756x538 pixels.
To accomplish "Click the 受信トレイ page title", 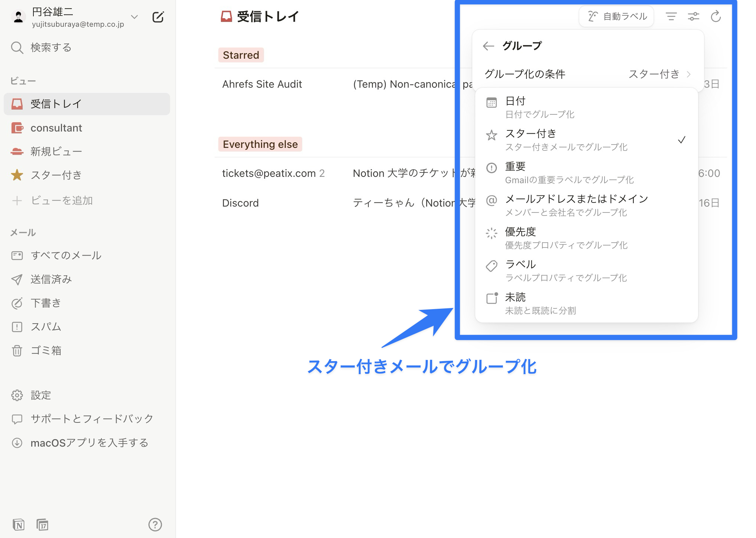I will (x=268, y=17).
